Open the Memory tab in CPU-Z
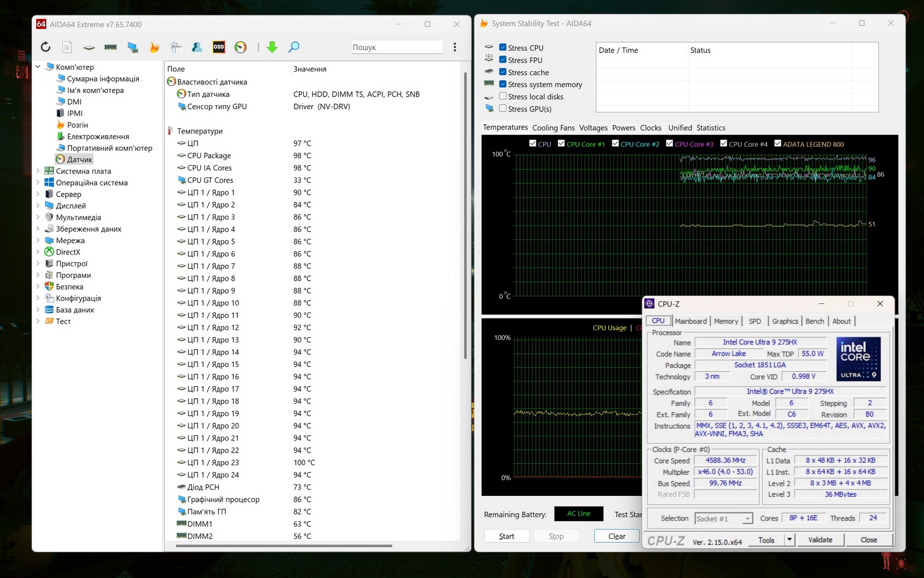 [726, 321]
